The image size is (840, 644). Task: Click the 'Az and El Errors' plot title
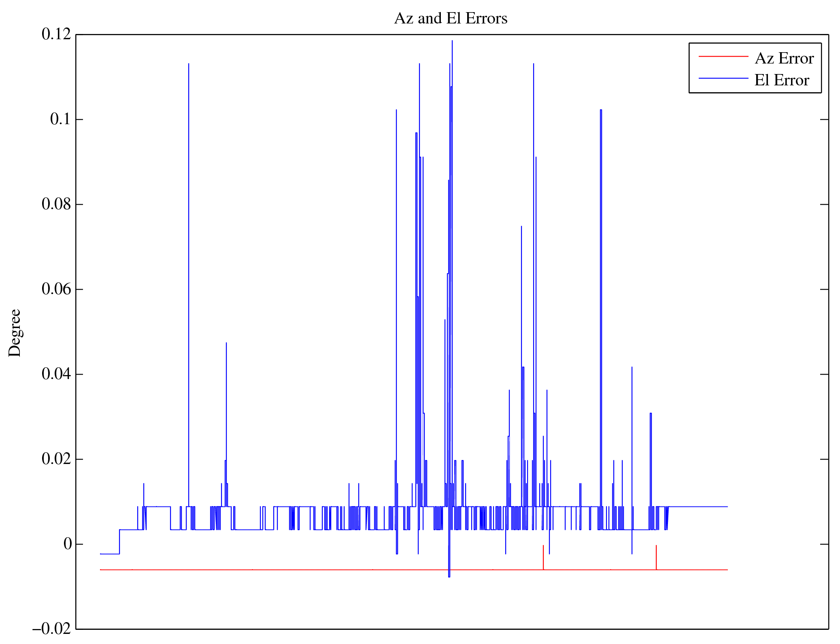[x=451, y=19]
